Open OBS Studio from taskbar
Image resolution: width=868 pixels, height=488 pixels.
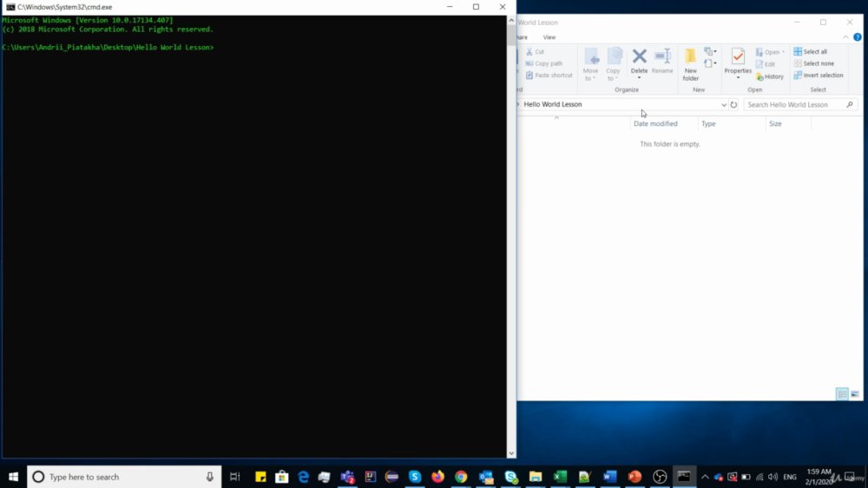[x=660, y=477]
